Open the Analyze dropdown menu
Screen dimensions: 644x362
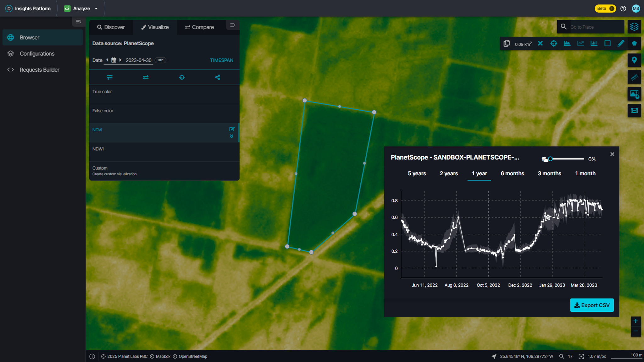pyautogui.click(x=81, y=8)
